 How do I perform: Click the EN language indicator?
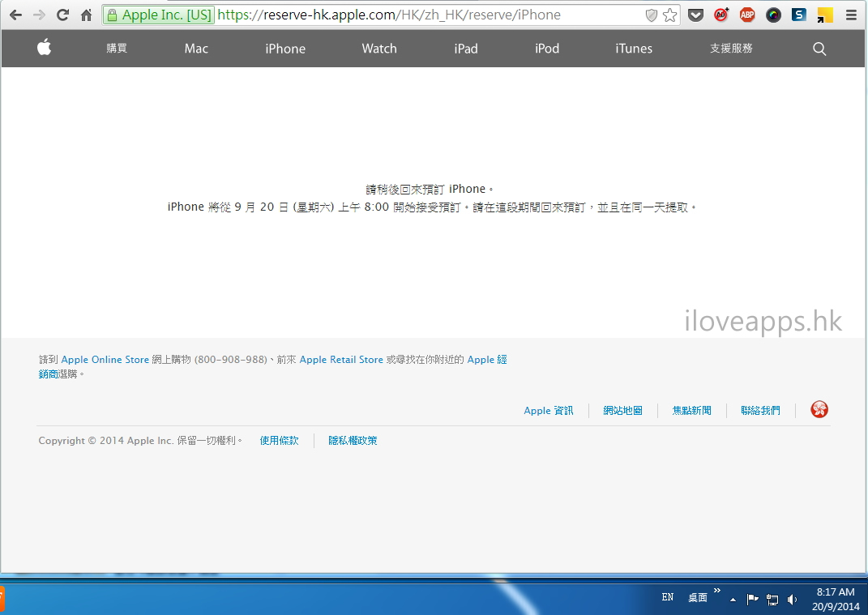668,596
